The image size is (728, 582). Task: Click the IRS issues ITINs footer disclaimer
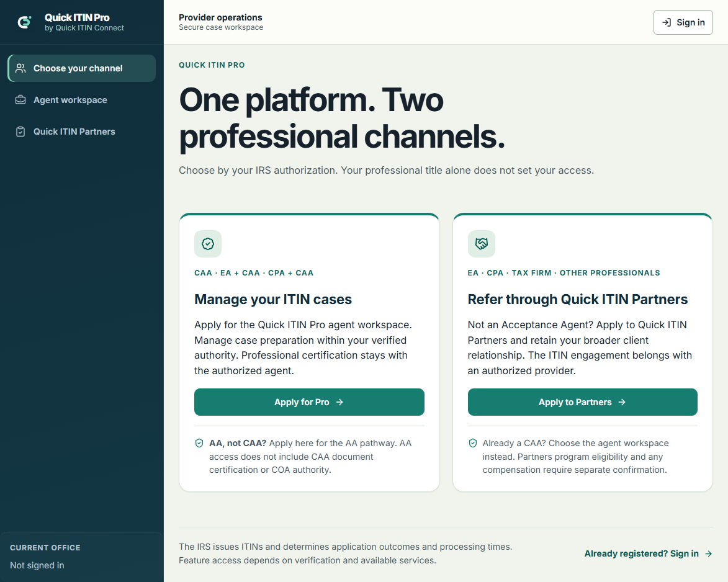pos(346,553)
